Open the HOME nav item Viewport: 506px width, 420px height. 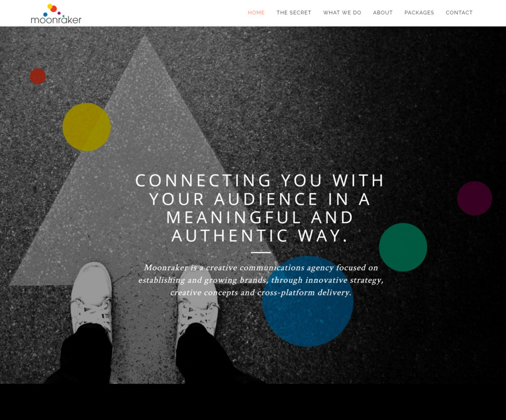click(x=256, y=13)
